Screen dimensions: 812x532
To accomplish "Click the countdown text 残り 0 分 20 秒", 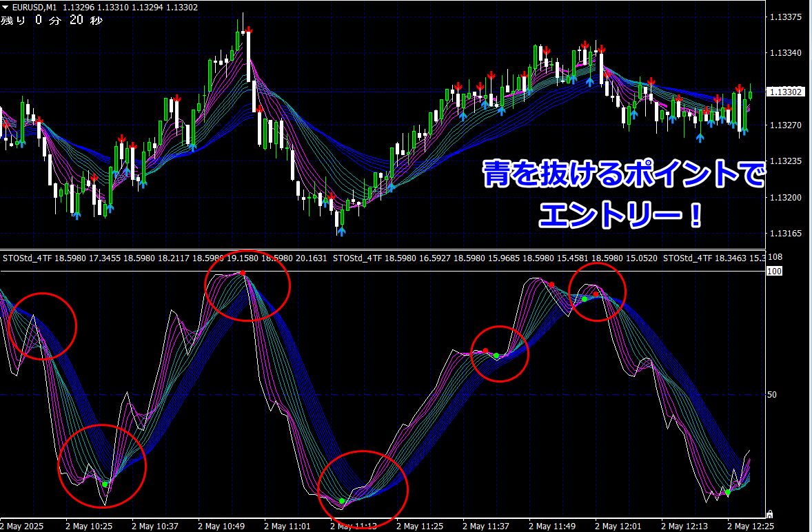I will coord(52,20).
